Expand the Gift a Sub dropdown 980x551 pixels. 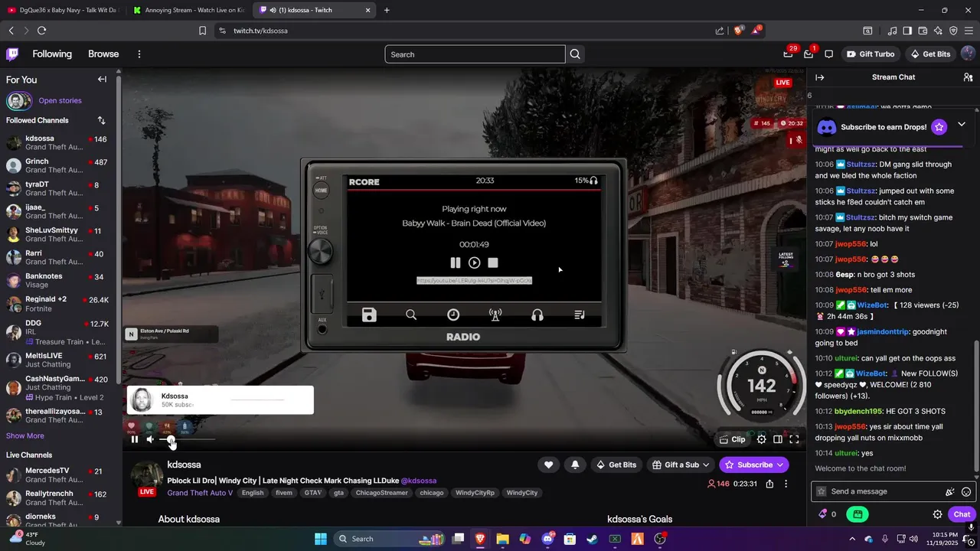point(681,465)
